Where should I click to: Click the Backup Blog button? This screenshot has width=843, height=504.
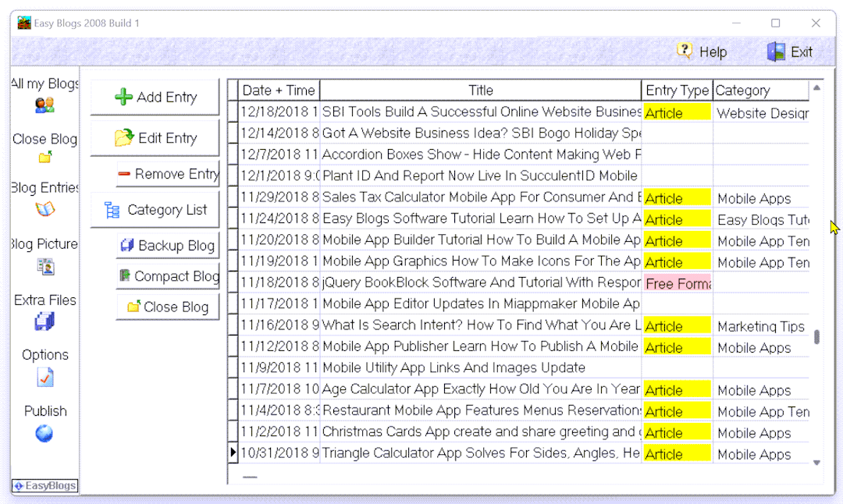(168, 246)
